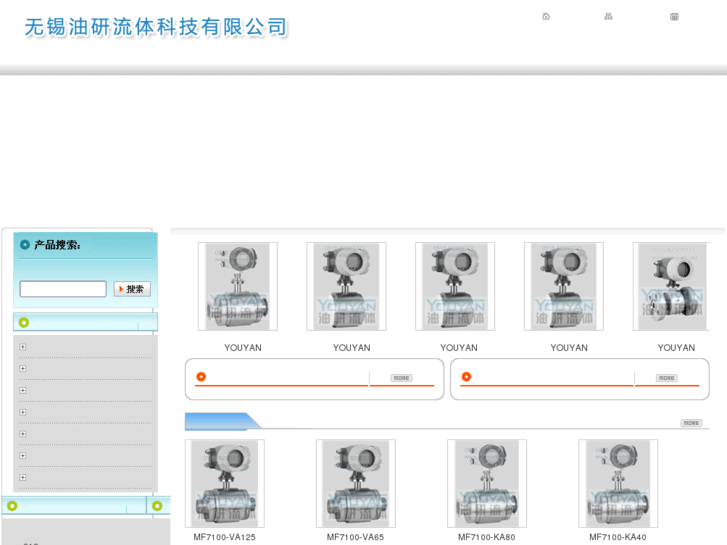Open second YOUYAN flowmeter thumbnail in top row
727x545 pixels.
(346, 286)
